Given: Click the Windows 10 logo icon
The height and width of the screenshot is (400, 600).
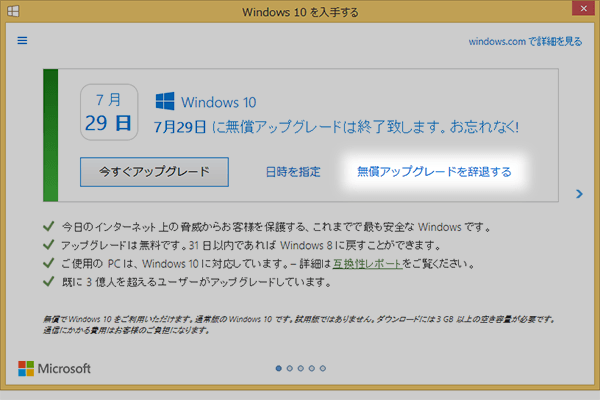Looking at the screenshot, I should (x=165, y=101).
